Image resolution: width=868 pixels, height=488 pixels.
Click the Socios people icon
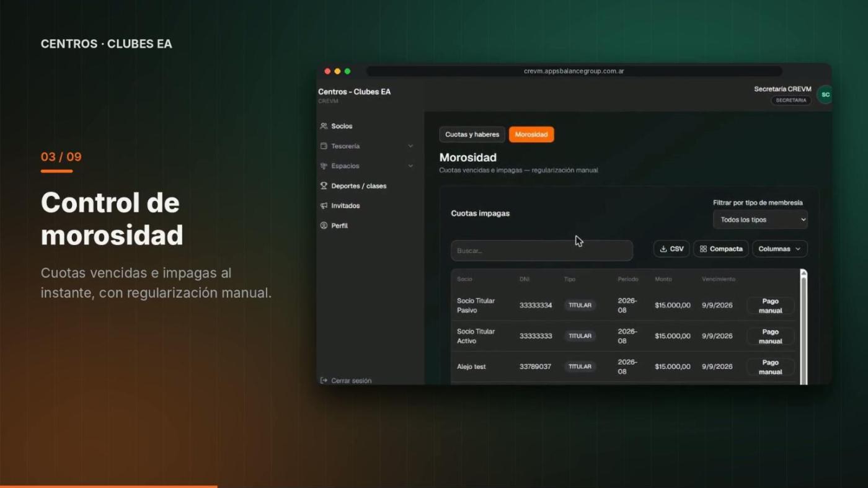(324, 126)
